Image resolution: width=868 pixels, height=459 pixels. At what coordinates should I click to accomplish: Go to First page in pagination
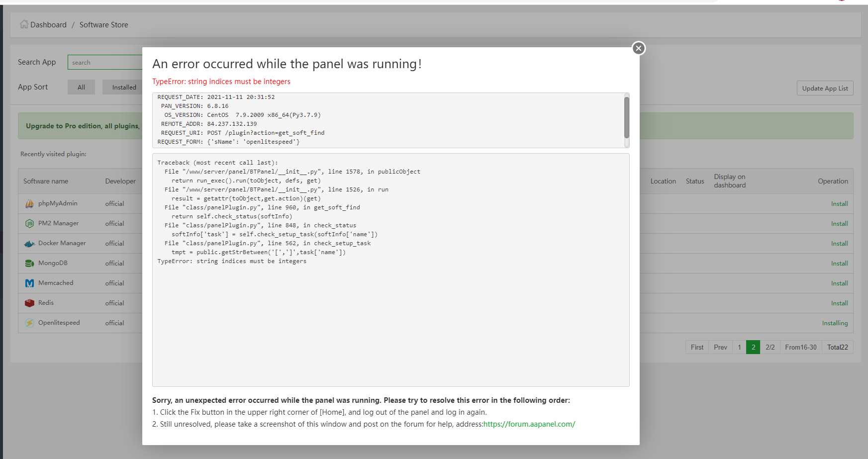tap(697, 347)
